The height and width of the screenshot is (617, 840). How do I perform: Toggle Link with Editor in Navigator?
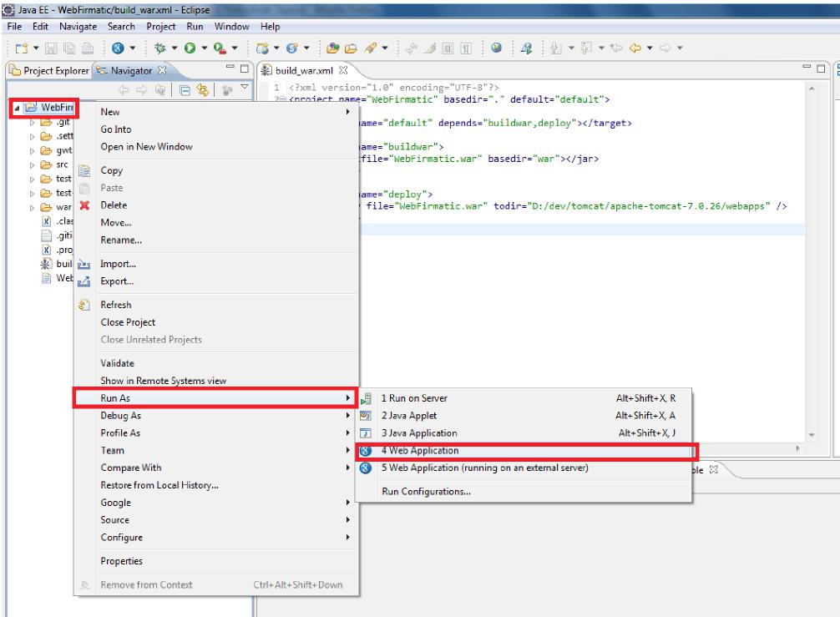click(203, 91)
